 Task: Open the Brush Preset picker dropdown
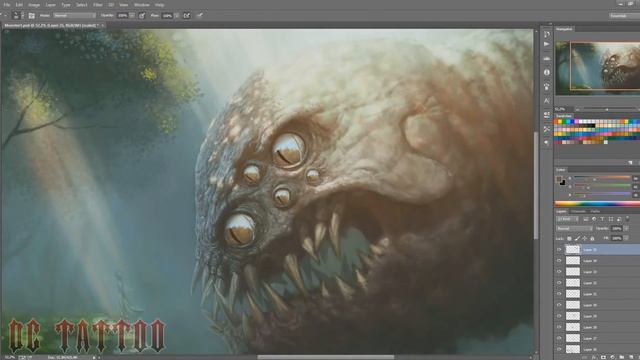[x=22, y=16]
